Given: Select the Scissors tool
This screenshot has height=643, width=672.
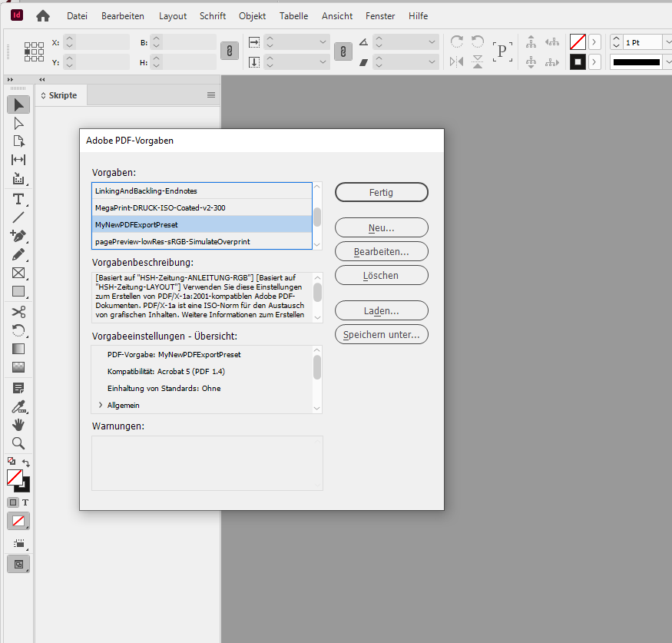Looking at the screenshot, I should pos(18,310).
